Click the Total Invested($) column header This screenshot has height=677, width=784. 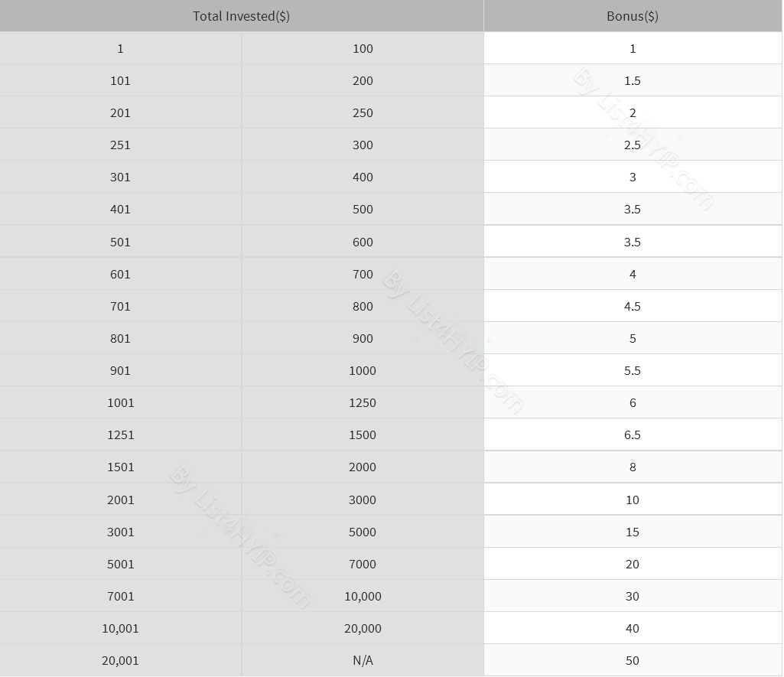click(x=242, y=16)
